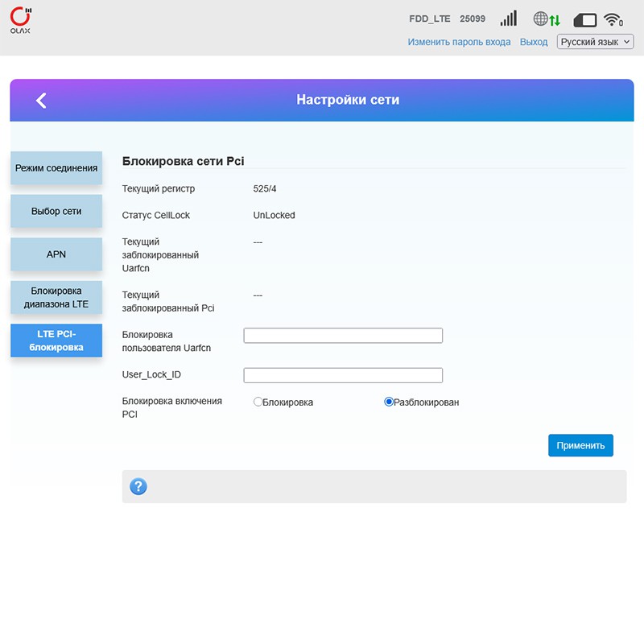This screenshot has width=644, height=644.
Task: Click the Wi-Fi clients icon
Action: [613, 20]
